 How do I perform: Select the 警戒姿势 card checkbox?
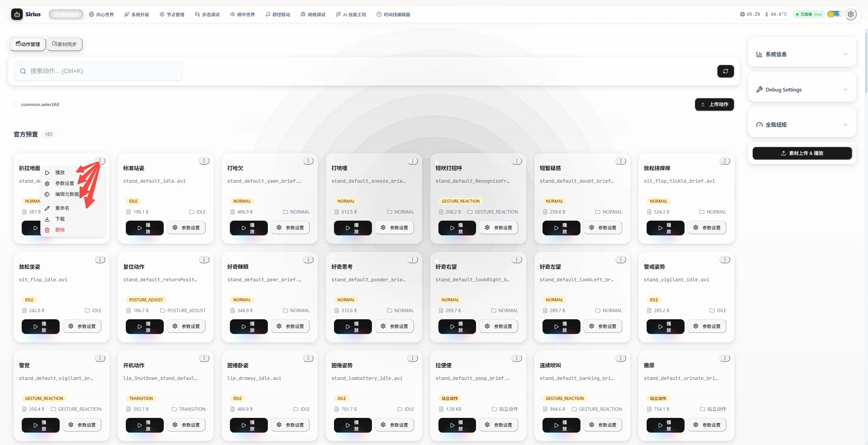645,261
